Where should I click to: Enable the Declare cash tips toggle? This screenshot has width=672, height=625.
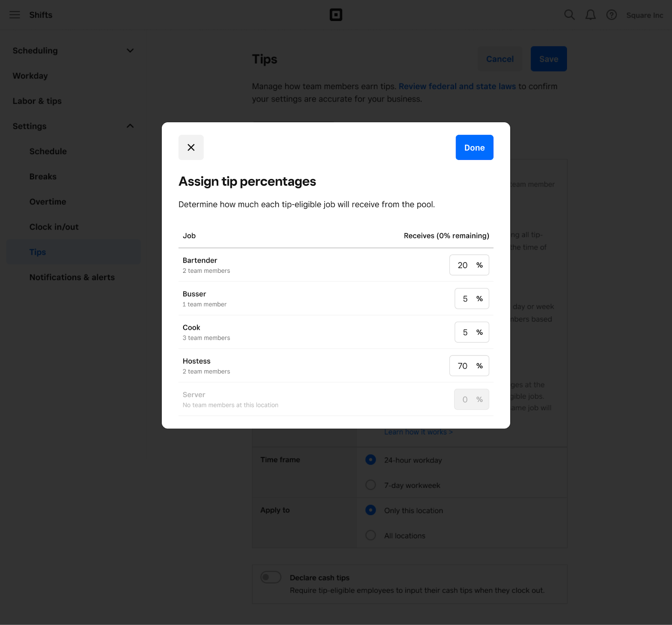point(271,577)
